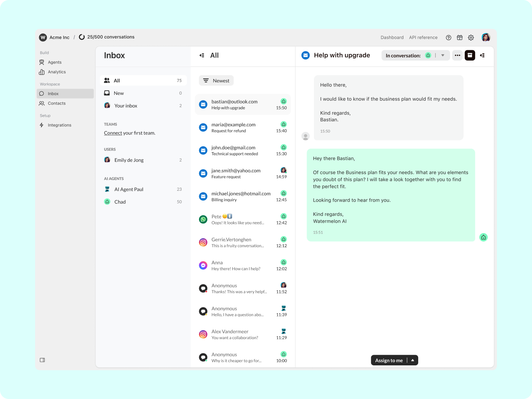Open the more options menu in conversation header

click(457, 55)
